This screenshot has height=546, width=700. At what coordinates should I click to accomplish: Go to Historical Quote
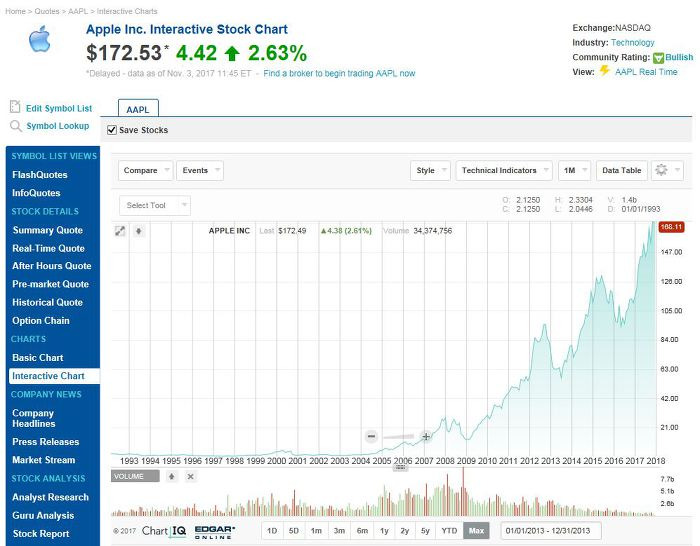47,302
